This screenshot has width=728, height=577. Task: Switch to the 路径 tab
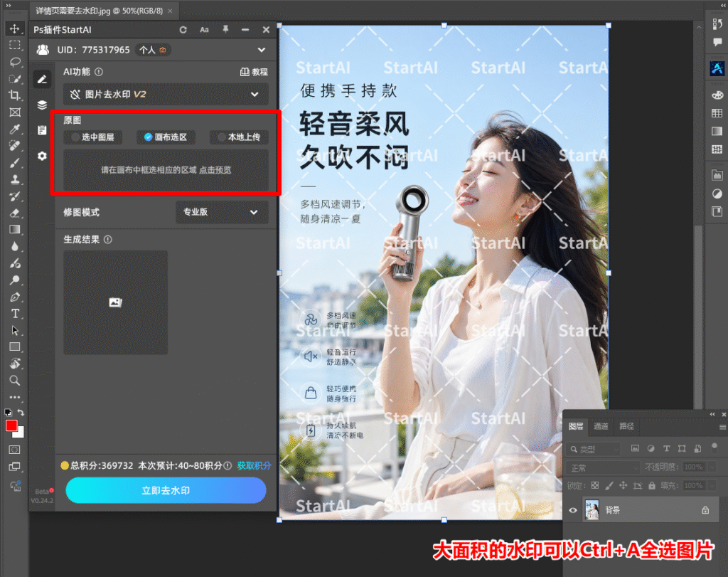tap(626, 426)
